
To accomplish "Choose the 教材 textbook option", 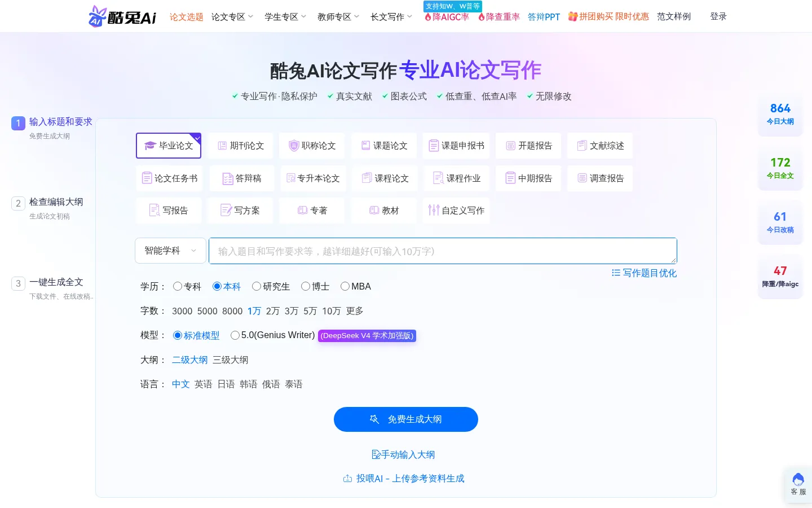I will click(x=384, y=211).
